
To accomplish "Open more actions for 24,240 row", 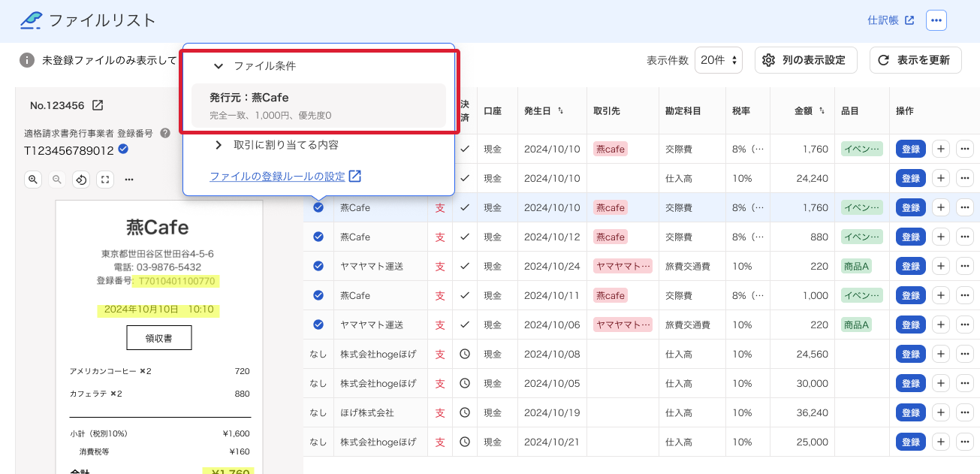I will (965, 178).
